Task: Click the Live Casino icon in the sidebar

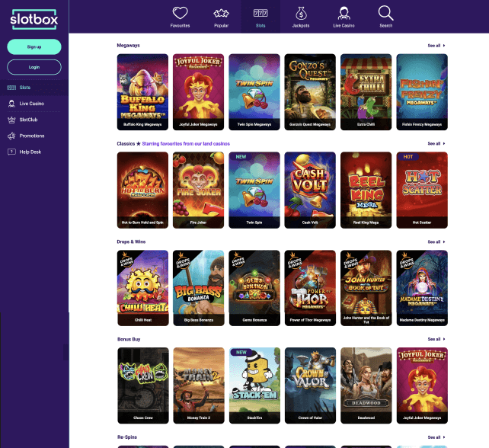Action: (11, 104)
